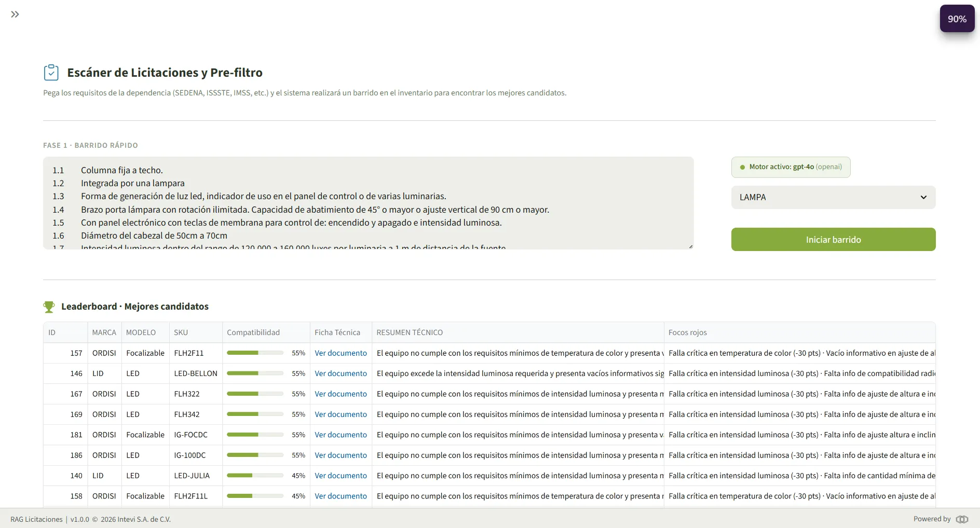
Task: Click the 45% value for LED-JULIA
Action: pyautogui.click(x=298, y=476)
